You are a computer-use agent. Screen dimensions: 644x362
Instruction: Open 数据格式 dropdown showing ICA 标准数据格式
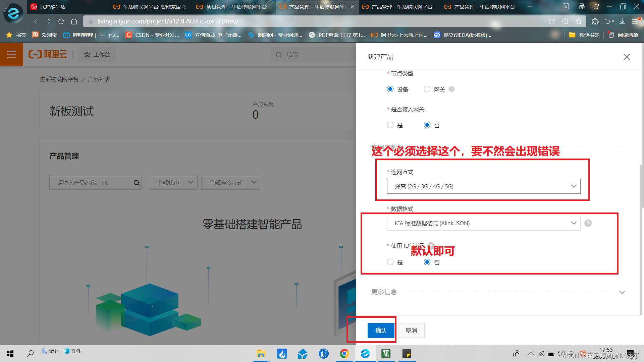point(483,223)
